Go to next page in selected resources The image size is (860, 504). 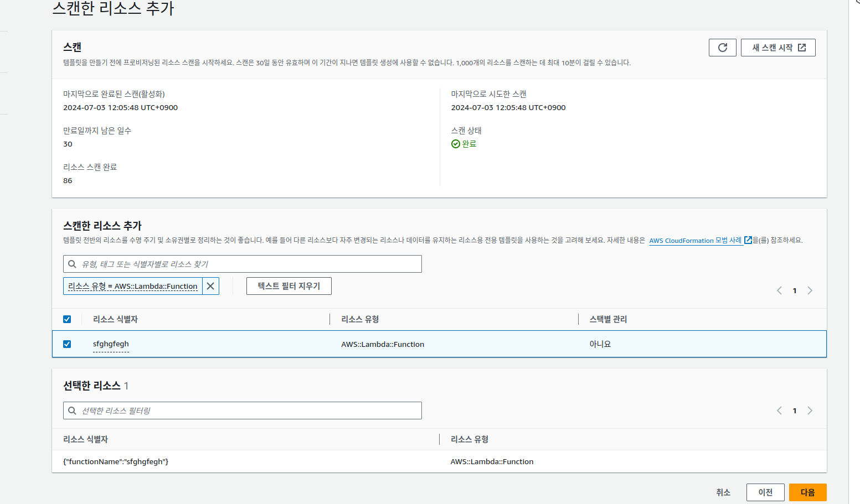click(x=810, y=411)
